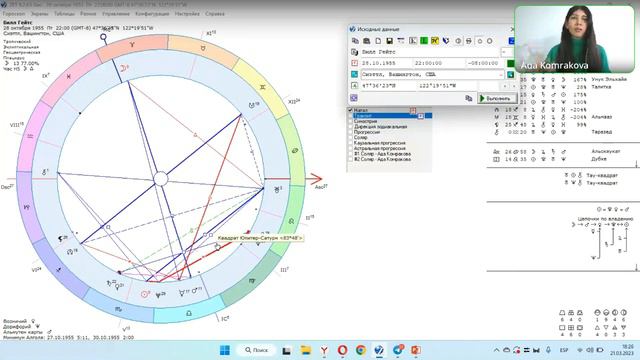Click the gray framed panel icon
The width and height of the screenshot is (640, 360).
pos(413,41)
